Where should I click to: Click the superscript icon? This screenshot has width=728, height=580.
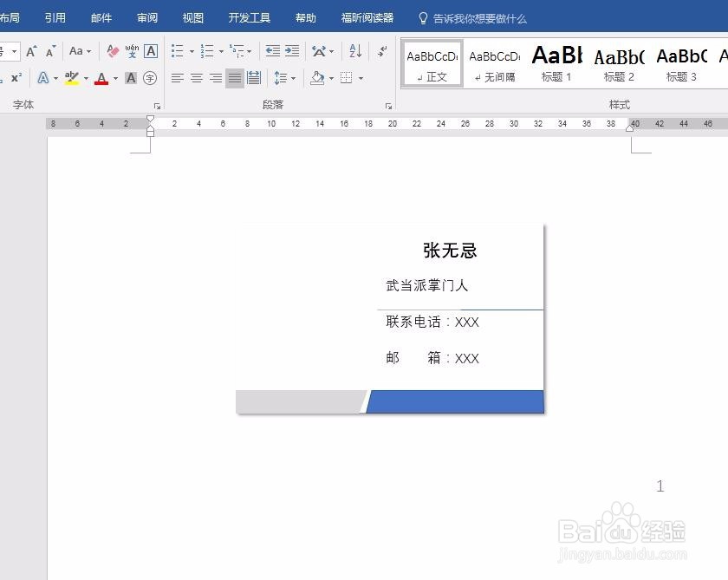[16, 79]
